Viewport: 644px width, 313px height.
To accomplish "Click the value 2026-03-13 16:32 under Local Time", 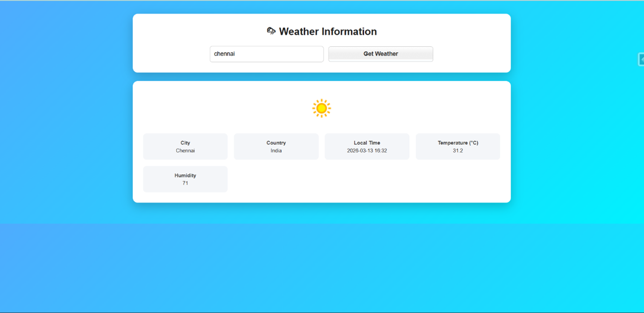I will [x=367, y=150].
